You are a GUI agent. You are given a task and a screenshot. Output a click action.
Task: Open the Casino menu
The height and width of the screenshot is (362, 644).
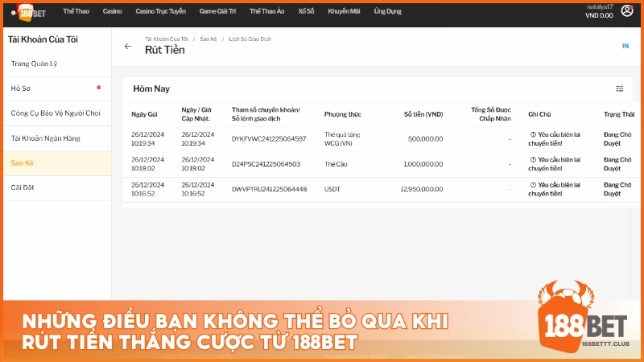pos(112,11)
